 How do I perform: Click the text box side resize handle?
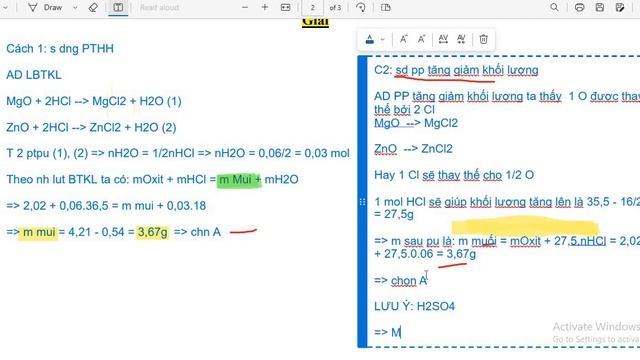tap(362, 202)
